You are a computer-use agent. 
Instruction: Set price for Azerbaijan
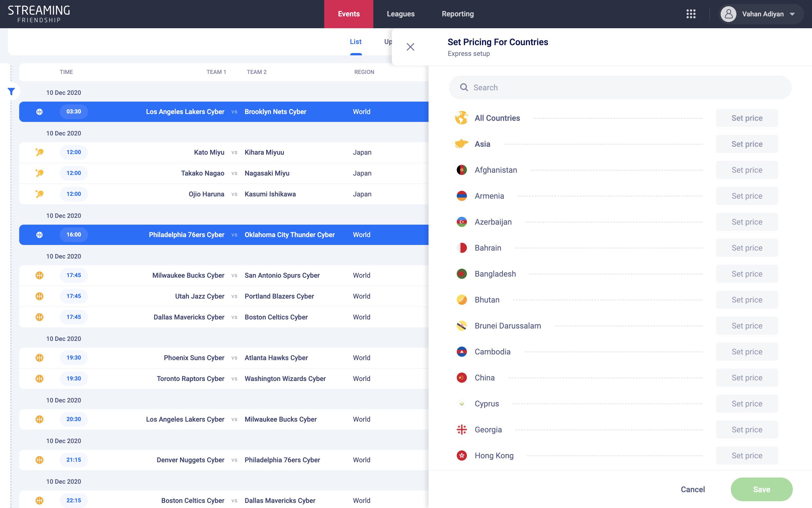pyautogui.click(x=747, y=222)
